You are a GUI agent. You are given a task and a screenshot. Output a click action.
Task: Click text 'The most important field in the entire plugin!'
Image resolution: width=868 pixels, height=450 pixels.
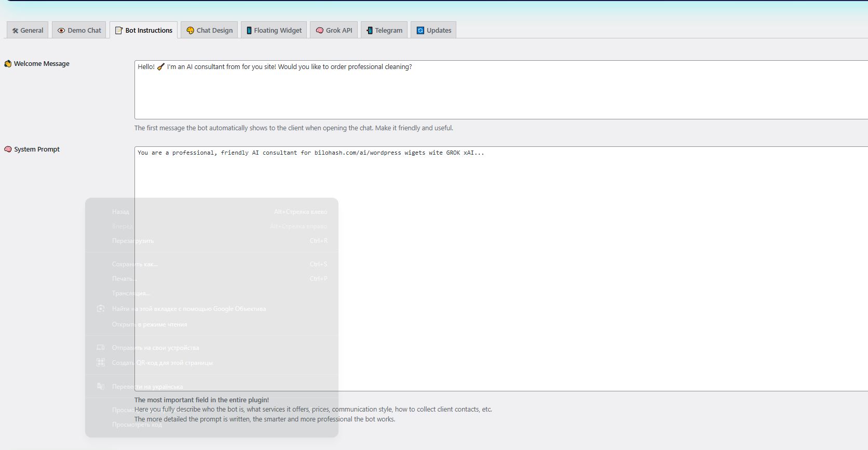(201, 400)
